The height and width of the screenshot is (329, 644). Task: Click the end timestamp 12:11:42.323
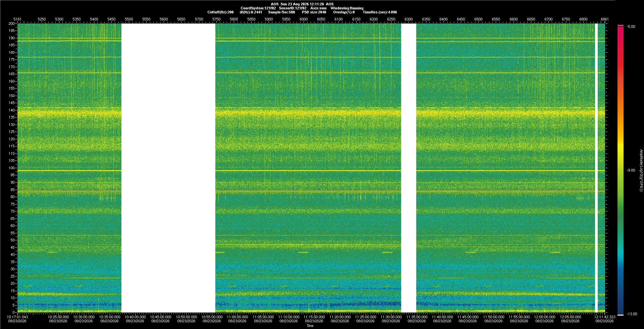pos(605,317)
